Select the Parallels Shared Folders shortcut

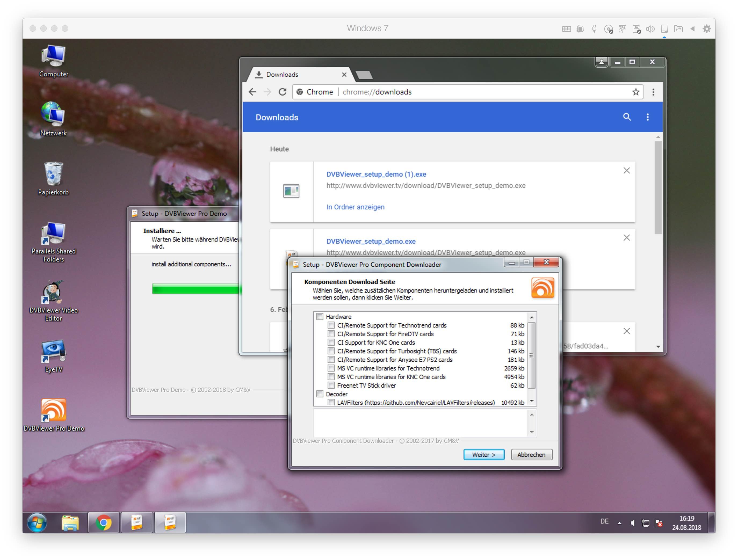[x=53, y=242]
